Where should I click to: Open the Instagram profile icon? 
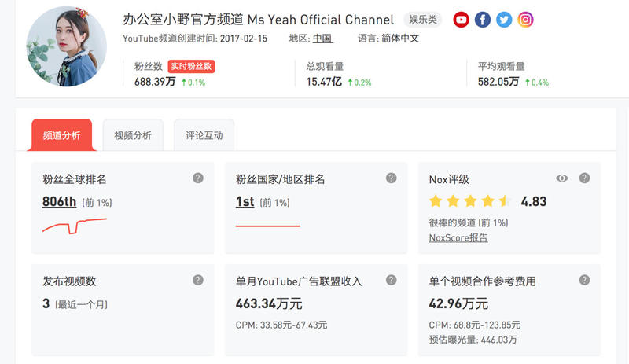click(525, 20)
